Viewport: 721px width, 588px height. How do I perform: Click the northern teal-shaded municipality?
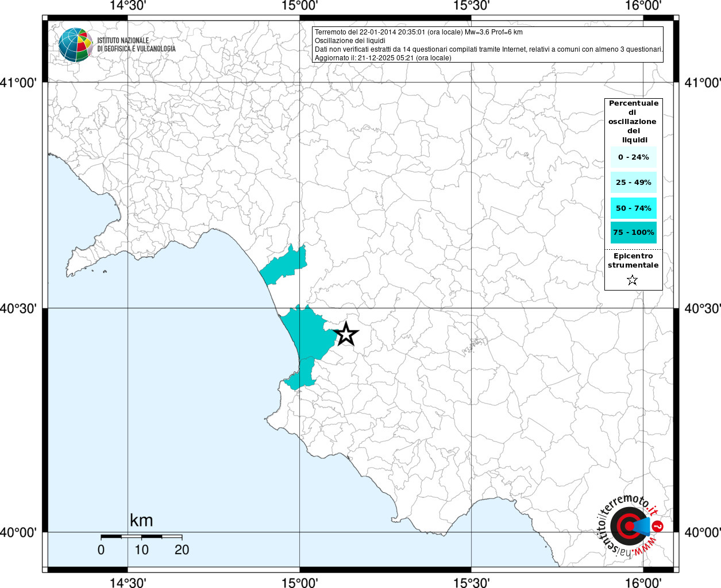click(285, 265)
